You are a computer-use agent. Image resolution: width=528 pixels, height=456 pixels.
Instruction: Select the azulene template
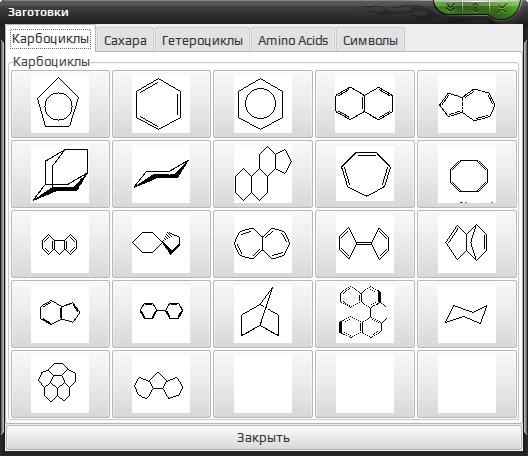point(467,104)
